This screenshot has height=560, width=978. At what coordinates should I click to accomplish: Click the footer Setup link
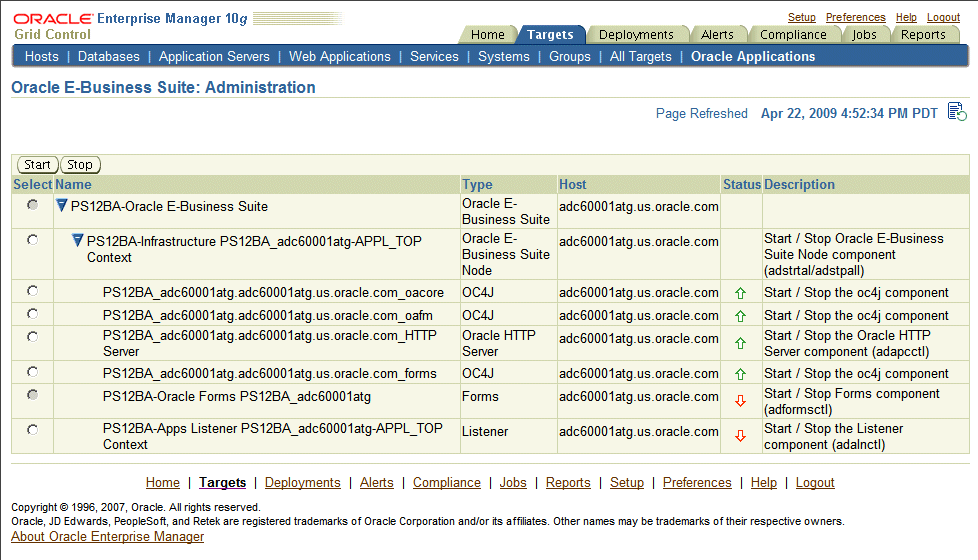click(627, 483)
